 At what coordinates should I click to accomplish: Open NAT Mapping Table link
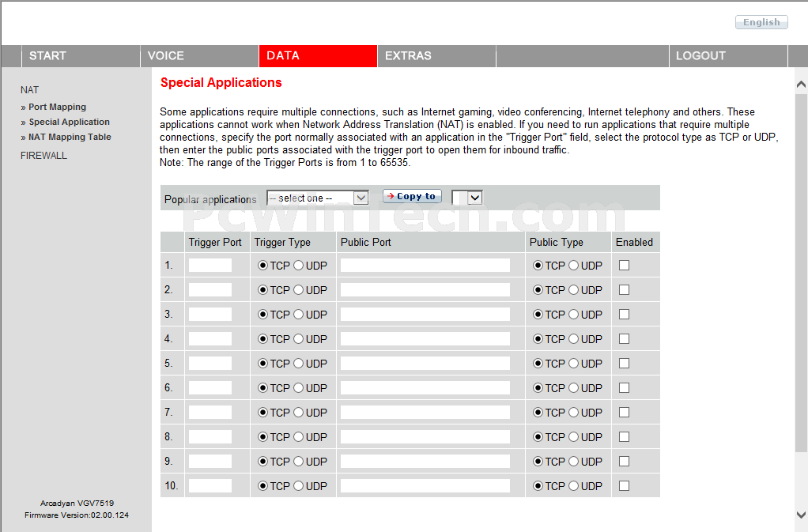pos(70,137)
